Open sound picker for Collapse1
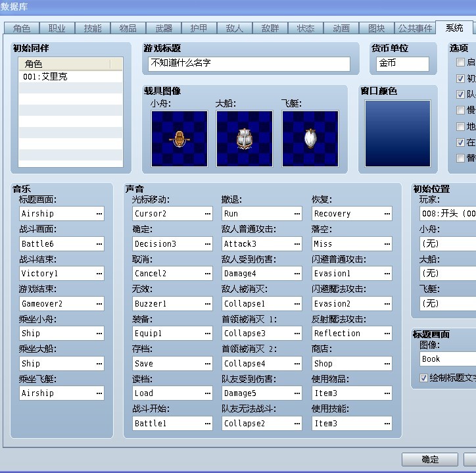Image resolution: width=476 pixels, height=473 pixels. pyautogui.click(x=297, y=303)
